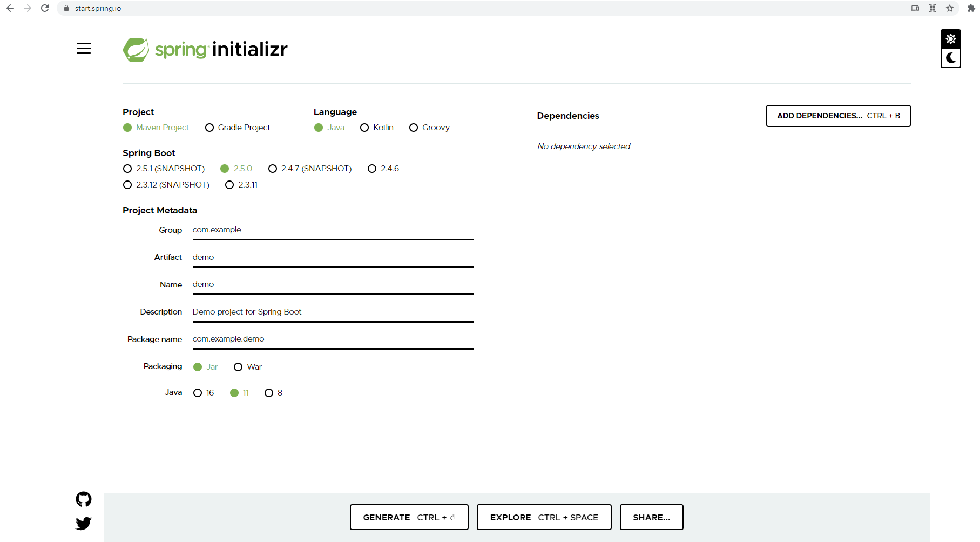This screenshot has width=980, height=542.
Task: Click the Generate button
Action: click(x=409, y=517)
